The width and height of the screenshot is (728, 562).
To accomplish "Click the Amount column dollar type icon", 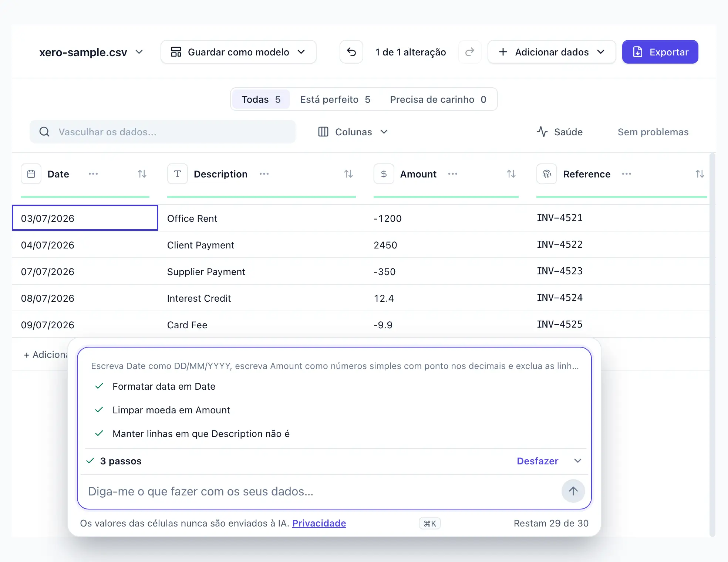I will pos(384,174).
